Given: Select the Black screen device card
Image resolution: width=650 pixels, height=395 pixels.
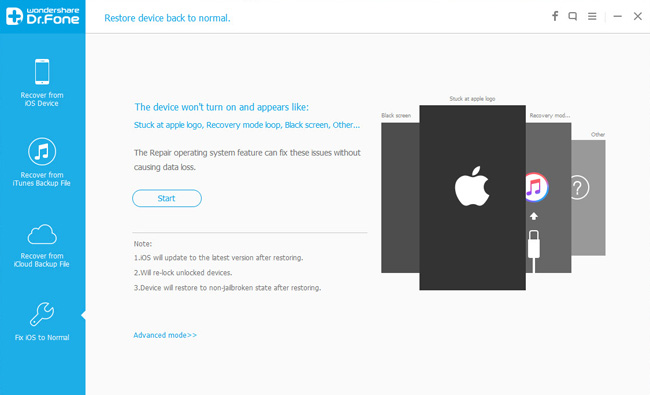Looking at the screenshot, I should [400, 197].
